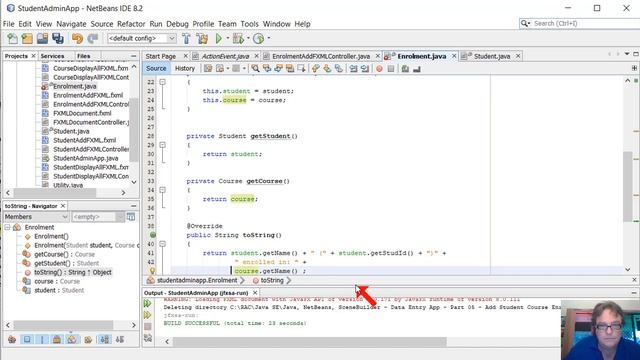Click the New File toolbar icon
Viewport: 640px width, 360px height.
13,38
